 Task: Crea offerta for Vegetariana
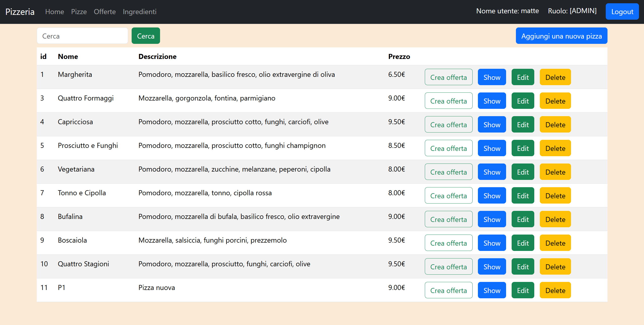tap(448, 172)
